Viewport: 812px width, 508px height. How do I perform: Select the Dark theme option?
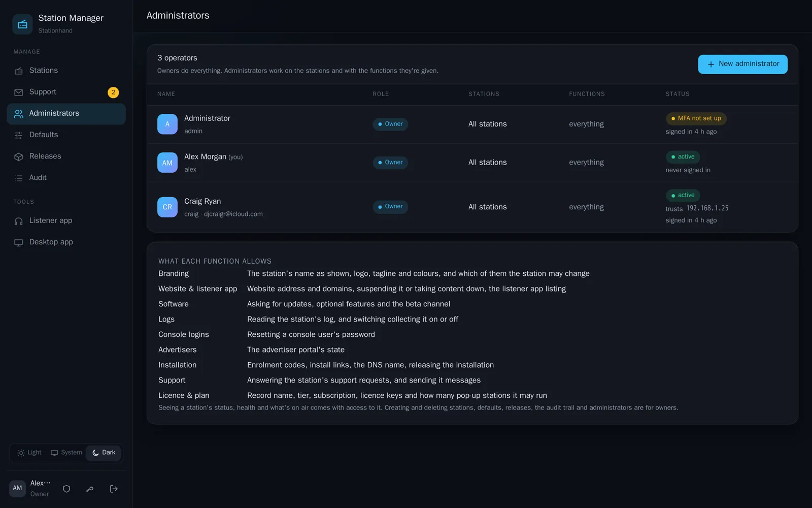104,453
